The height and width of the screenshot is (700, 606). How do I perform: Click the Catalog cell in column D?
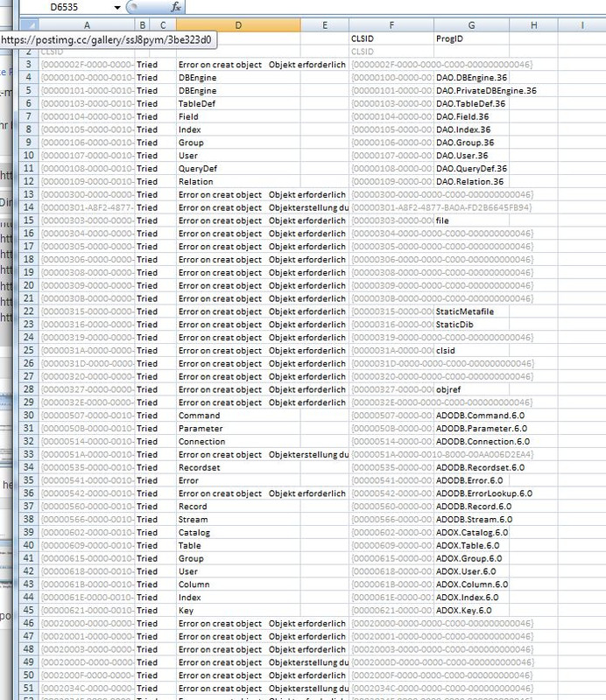coord(238,532)
